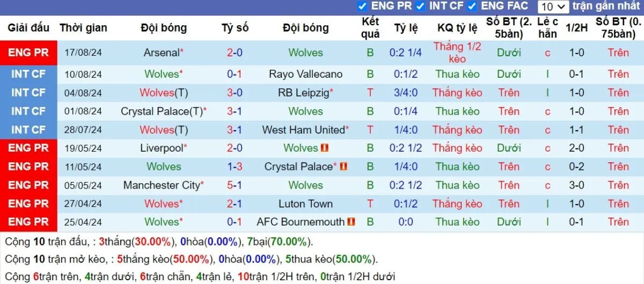Viewport: 644px width, 284px height.
Task: Open Manchester City team link
Action: click(162, 185)
